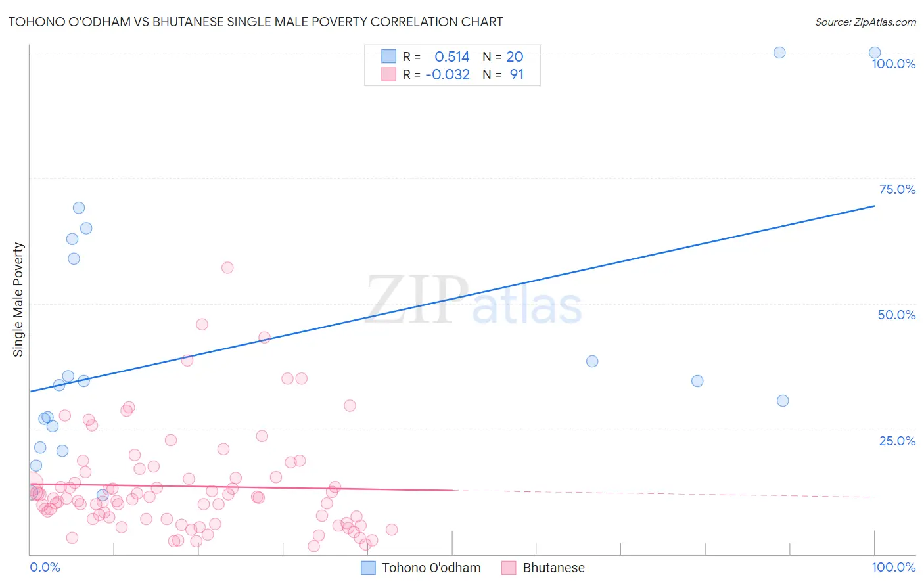Open the Source: ZipAtlas.com link

(865, 22)
